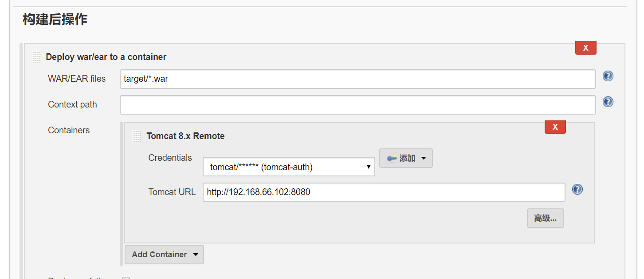
Task: Open the Add Container dropdown menu
Action: pyautogui.click(x=164, y=255)
